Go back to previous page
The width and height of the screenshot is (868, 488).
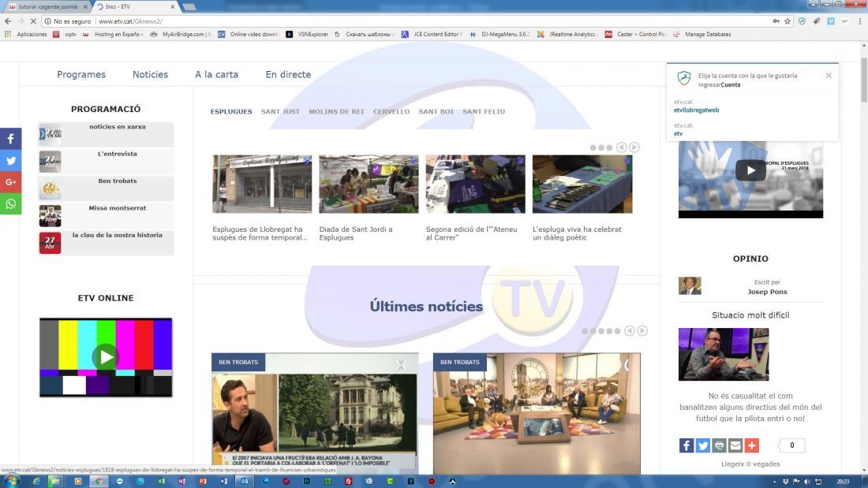click(8, 21)
